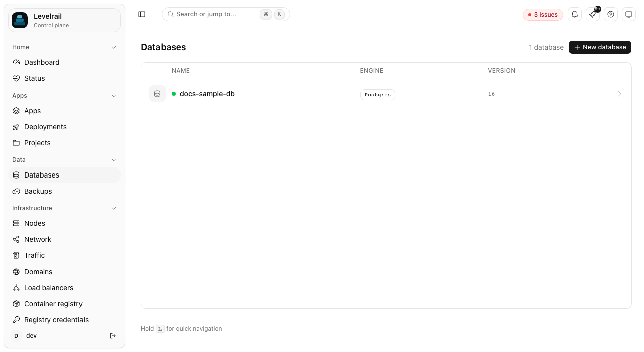
Task: Open Dashboard in the sidebar
Action: [x=64, y=62]
